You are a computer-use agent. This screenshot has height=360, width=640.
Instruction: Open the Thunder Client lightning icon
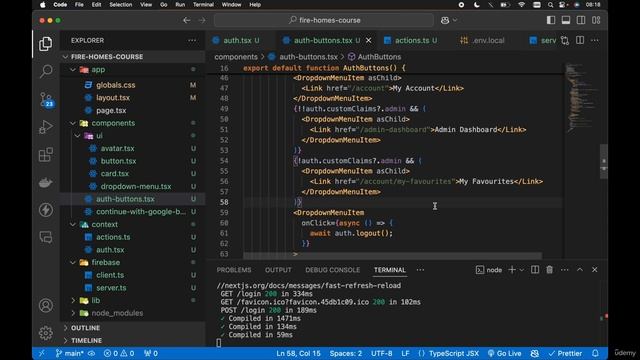pos(46,210)
